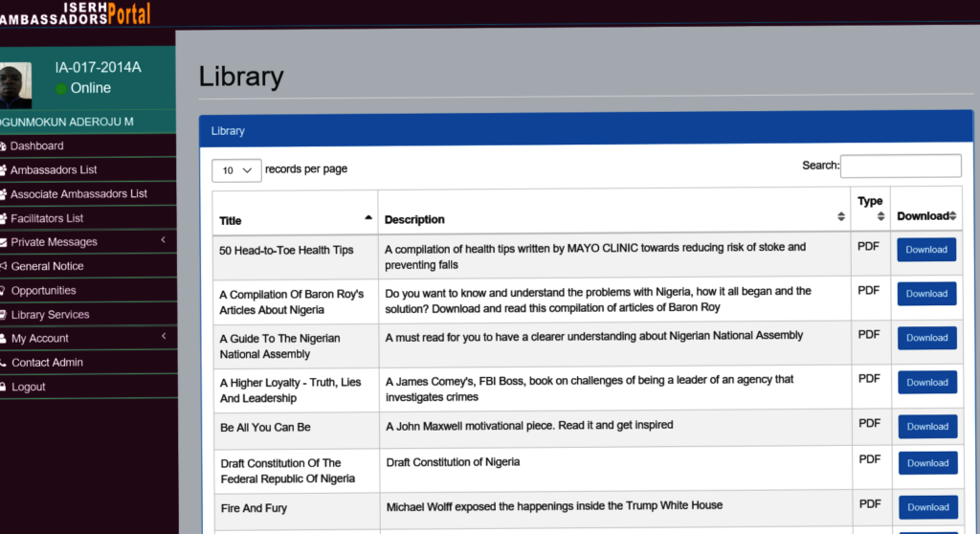Click the Ambassadors List users icon

[3, 170]
